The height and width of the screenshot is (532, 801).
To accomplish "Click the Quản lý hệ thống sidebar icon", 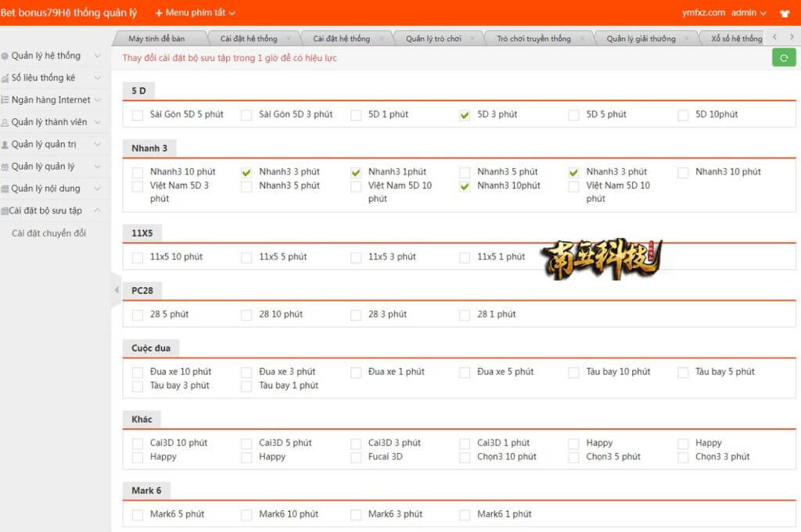I will [5, 56].
